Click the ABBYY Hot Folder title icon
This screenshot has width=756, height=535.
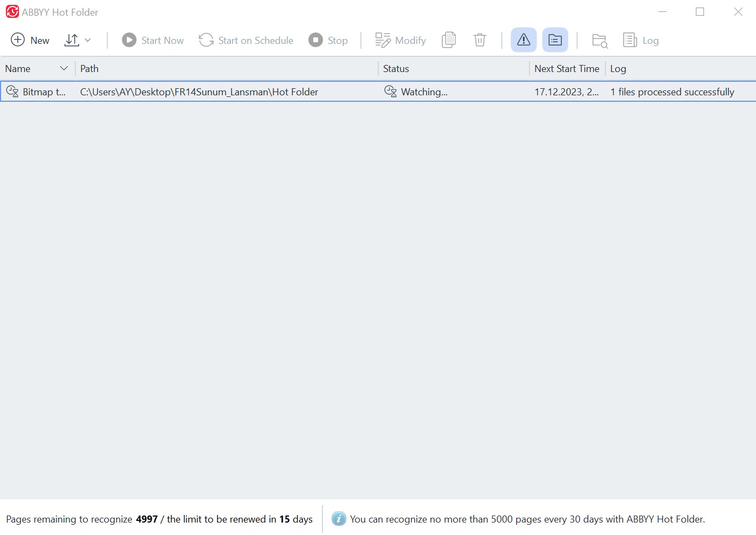(12, 12)
